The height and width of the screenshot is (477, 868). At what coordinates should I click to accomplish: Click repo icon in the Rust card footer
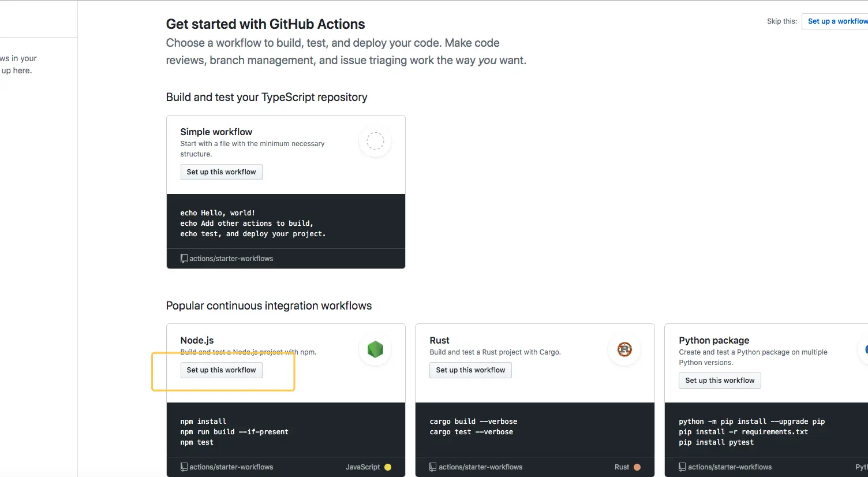[x=433, y=467]
